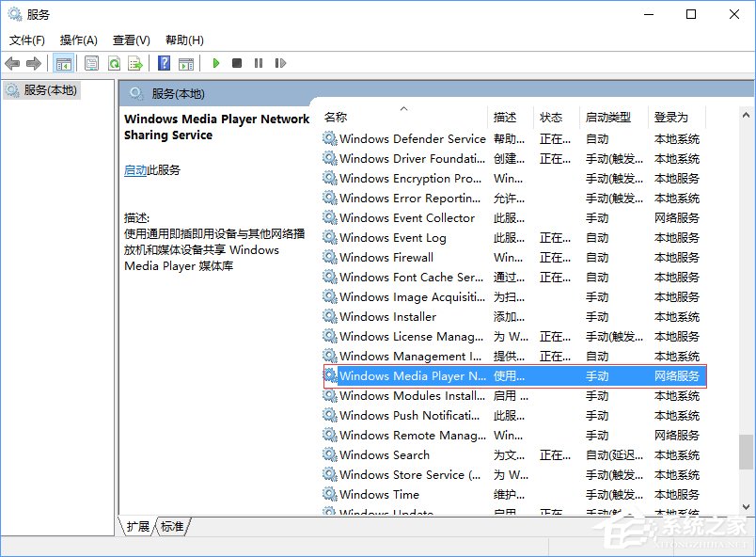This screenshot has width=756, height=557.
Task: Open the 查看 menu
Action: (x=131, y=40)
